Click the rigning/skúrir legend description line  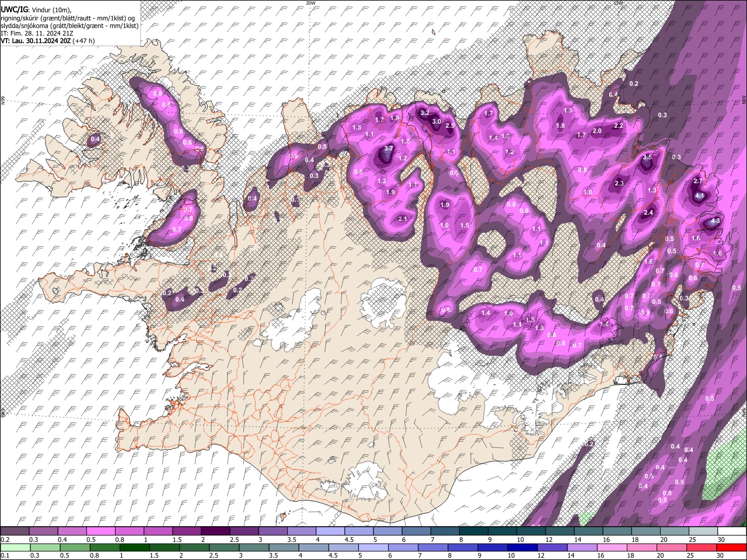coord(68,18)
